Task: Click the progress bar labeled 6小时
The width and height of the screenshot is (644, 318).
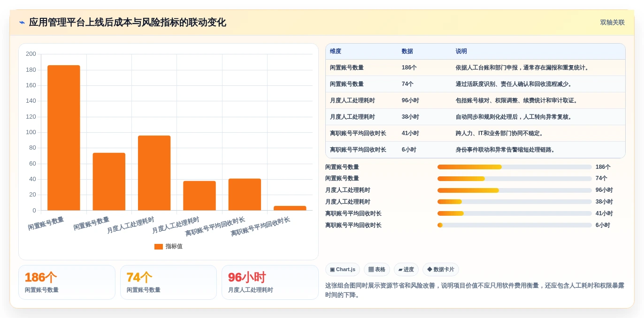Action: click(514, 225)
